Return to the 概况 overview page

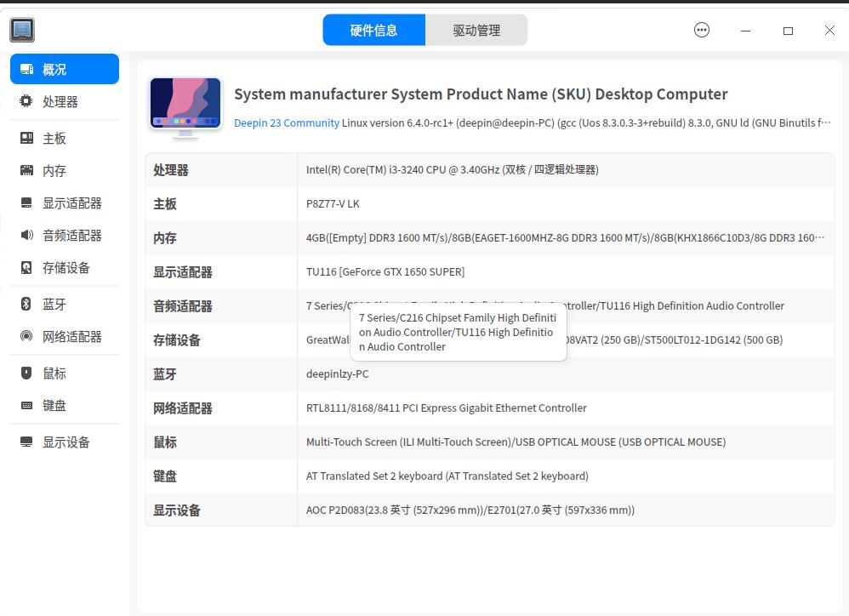tap(53, 69)
